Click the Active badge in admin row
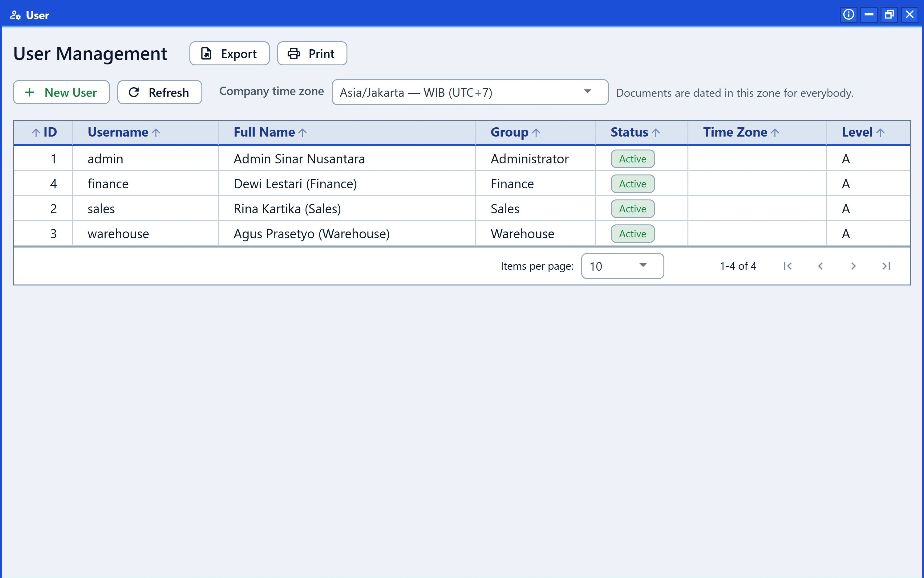 pos(633,159)
